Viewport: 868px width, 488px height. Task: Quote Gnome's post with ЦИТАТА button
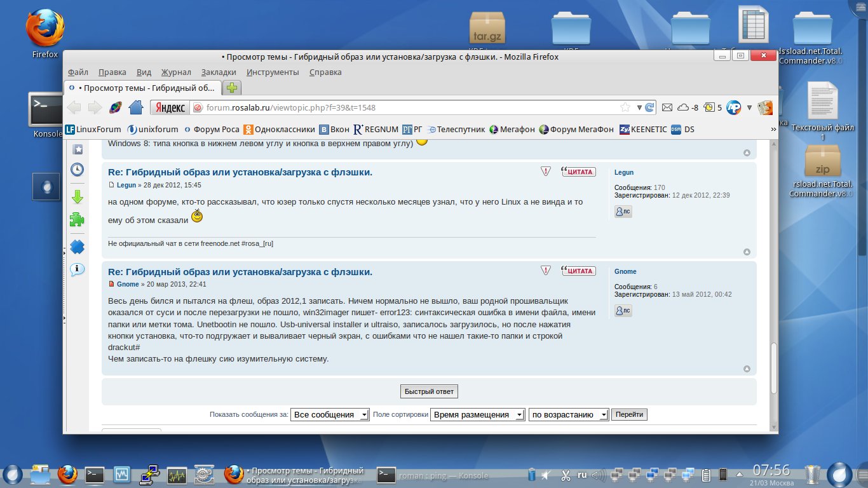click(578, 271)
